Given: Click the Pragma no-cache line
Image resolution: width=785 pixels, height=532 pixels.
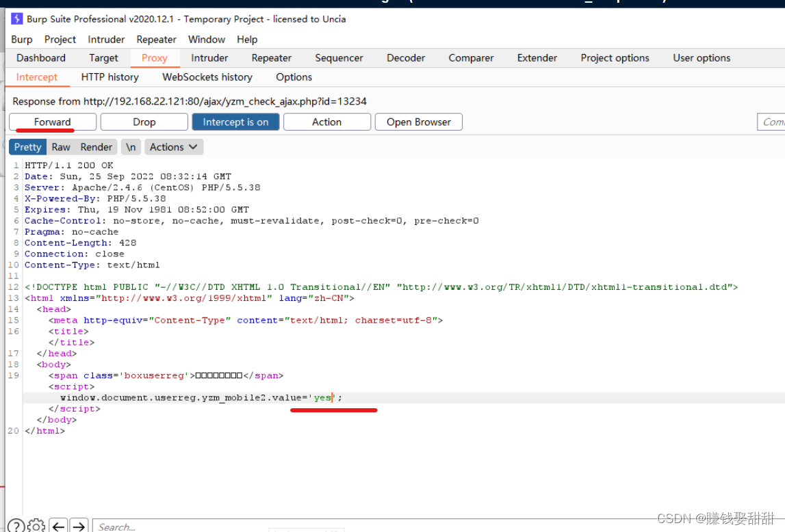Looking at the screenshot, I should click(72, 232).
